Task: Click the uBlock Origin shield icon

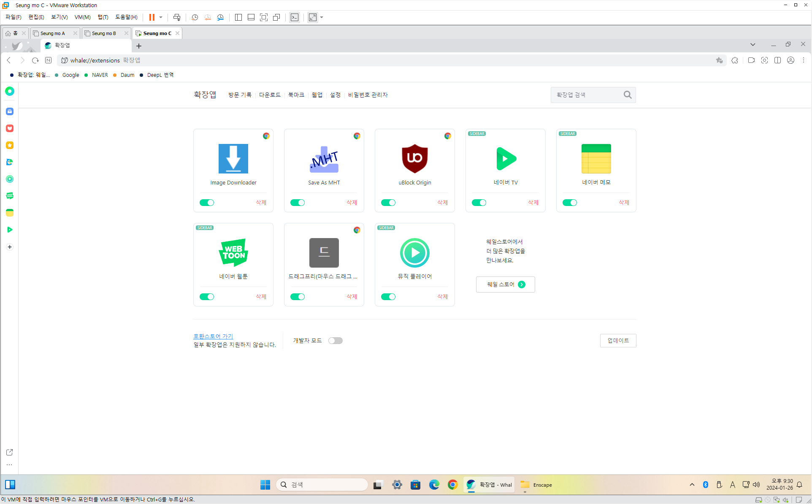Action: click(x=414, y=159)
